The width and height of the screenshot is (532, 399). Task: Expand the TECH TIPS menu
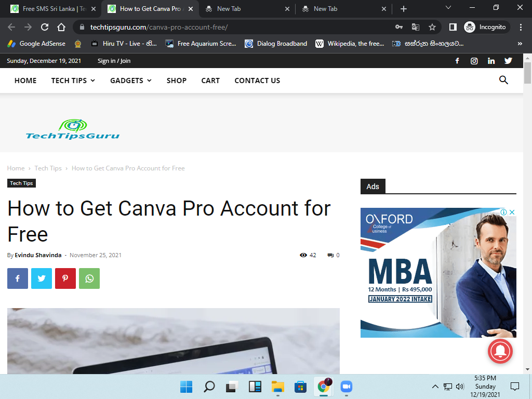(x=73, y=81)
